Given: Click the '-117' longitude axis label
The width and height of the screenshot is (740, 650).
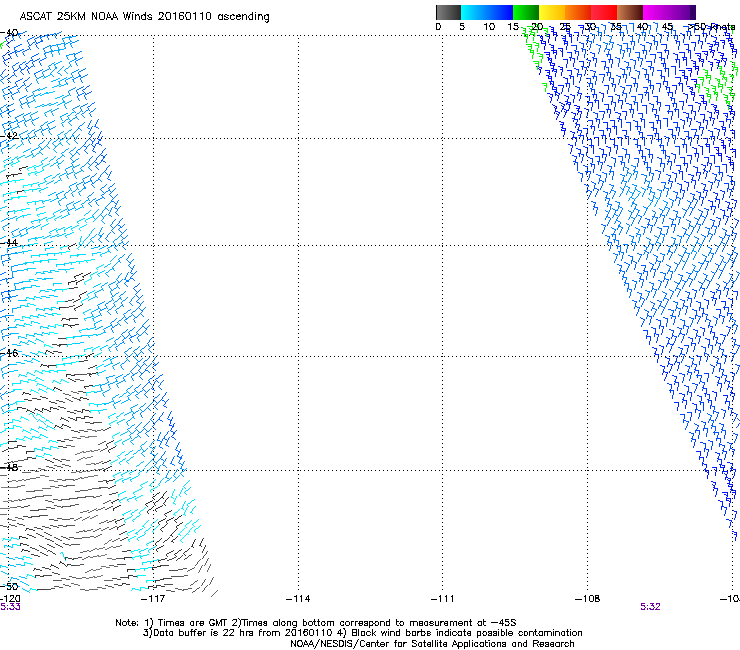Looking at the screenshot, I should coord(153,599).
